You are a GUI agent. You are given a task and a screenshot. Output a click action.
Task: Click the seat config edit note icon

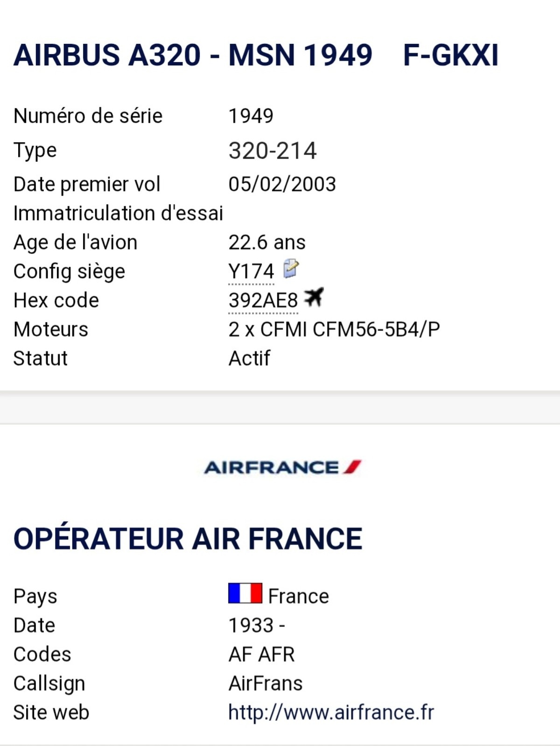pos(291,269)
